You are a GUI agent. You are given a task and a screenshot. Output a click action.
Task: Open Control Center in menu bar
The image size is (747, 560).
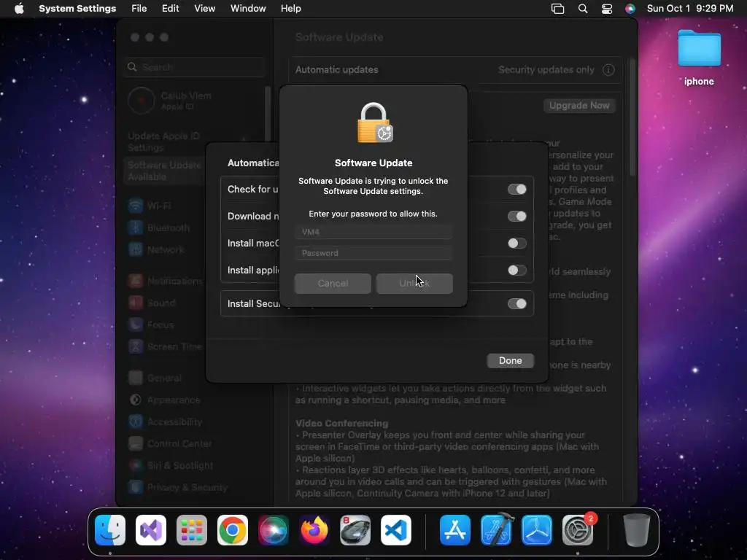606,9
